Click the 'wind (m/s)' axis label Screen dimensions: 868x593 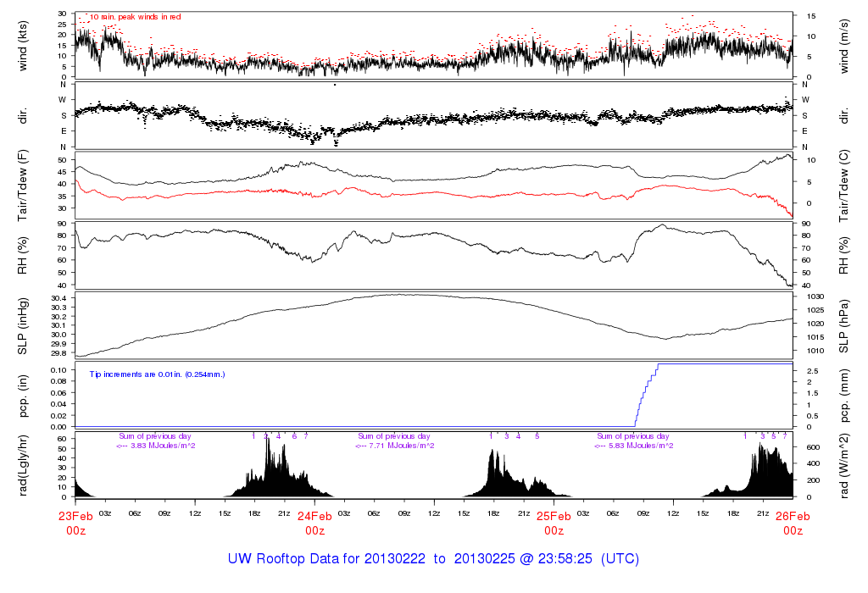(x=843, y=46)
